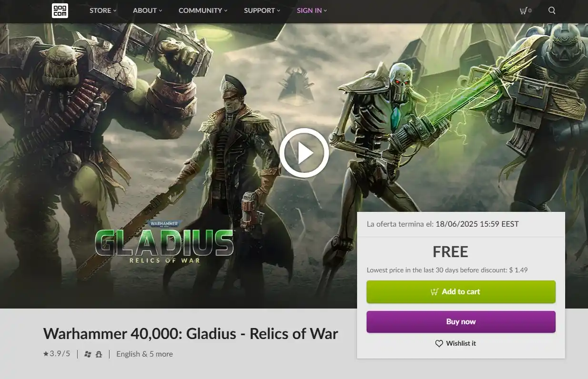This screenshot has height=379, width=588.
Task: Expand the ABOUT dropdown menu
Action: click(148, 10)
